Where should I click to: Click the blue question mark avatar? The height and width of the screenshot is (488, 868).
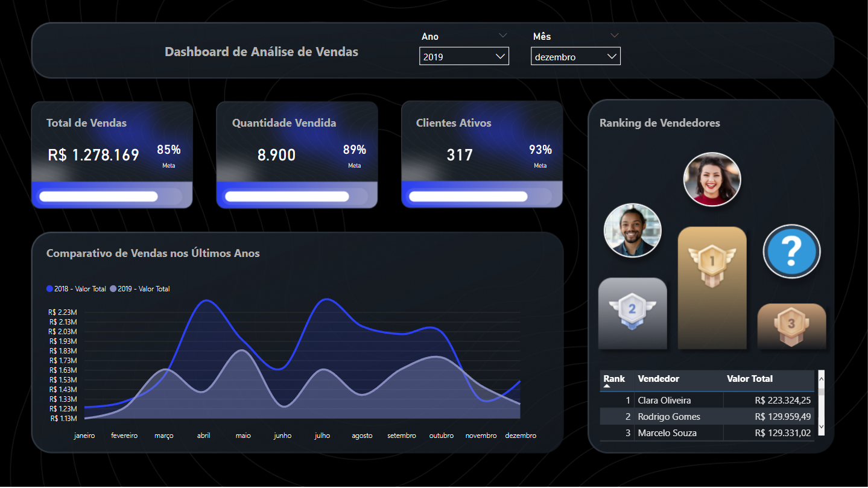pos(791,251)
